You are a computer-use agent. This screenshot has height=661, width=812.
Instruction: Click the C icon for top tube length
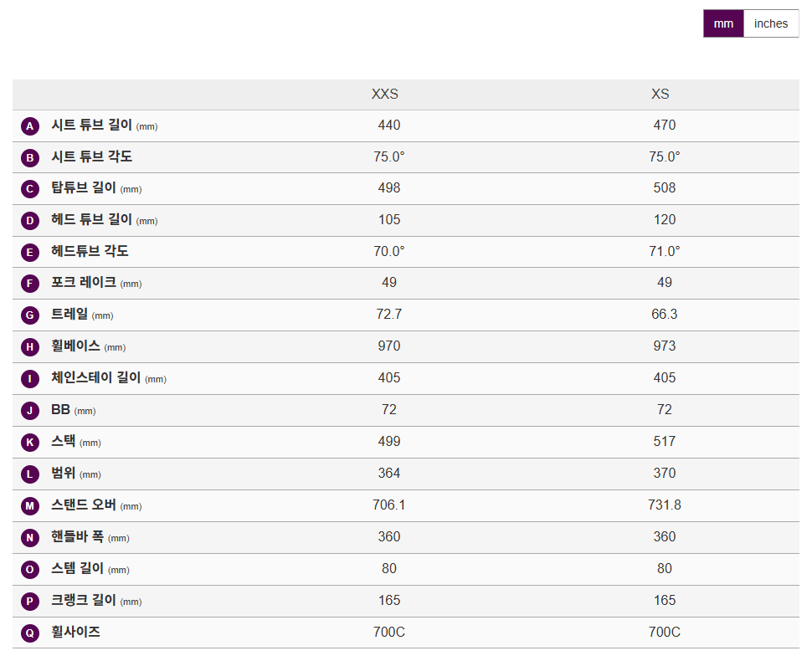(x=30, y=189)
